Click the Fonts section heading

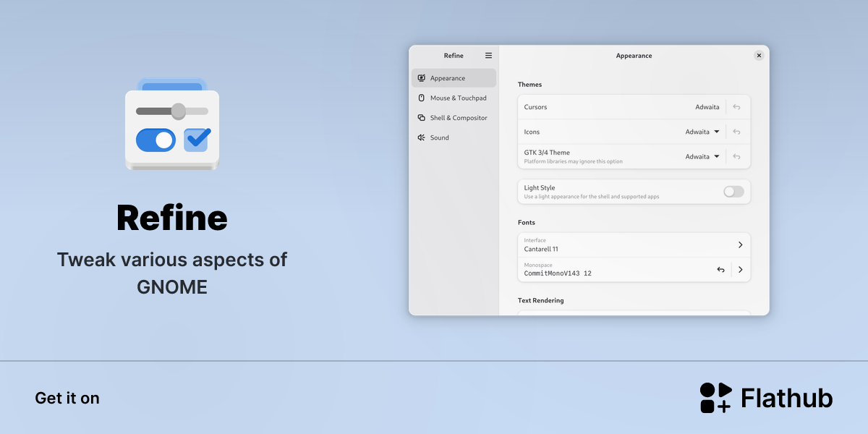[527, 223]
